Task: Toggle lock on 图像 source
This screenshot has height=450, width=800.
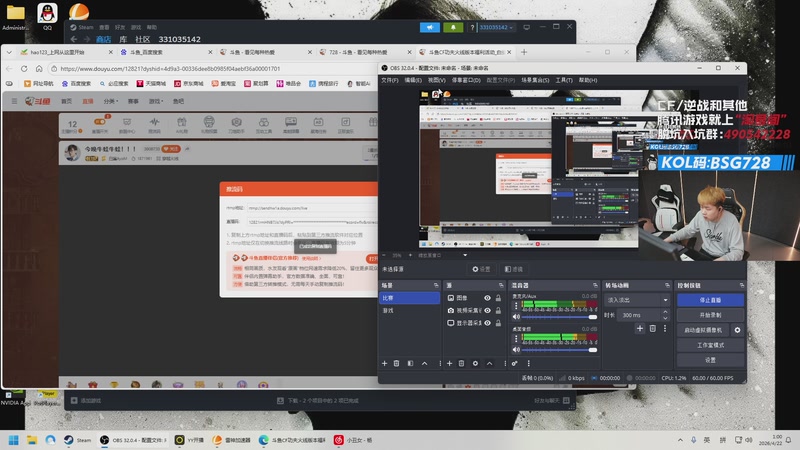Action: click(498, 298)
